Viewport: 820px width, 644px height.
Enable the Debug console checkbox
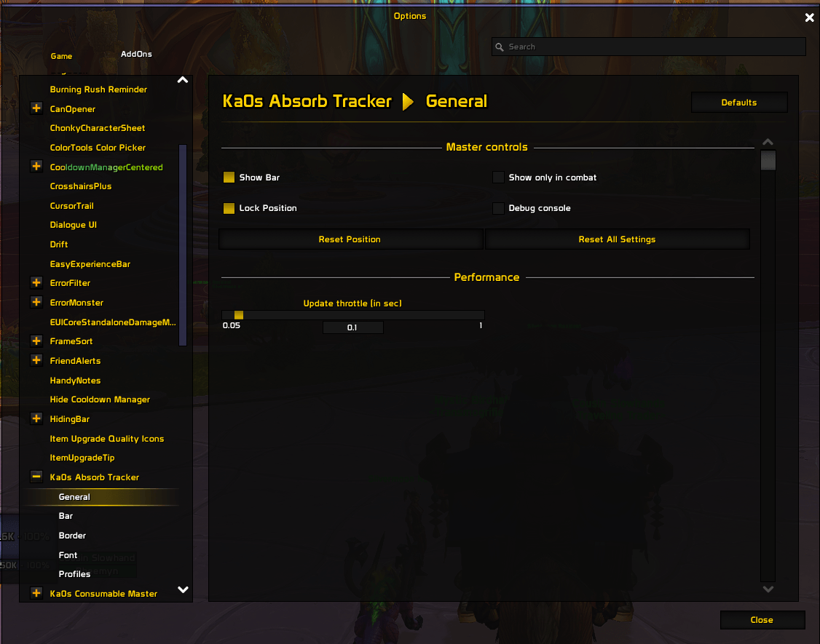pos(498,208)
